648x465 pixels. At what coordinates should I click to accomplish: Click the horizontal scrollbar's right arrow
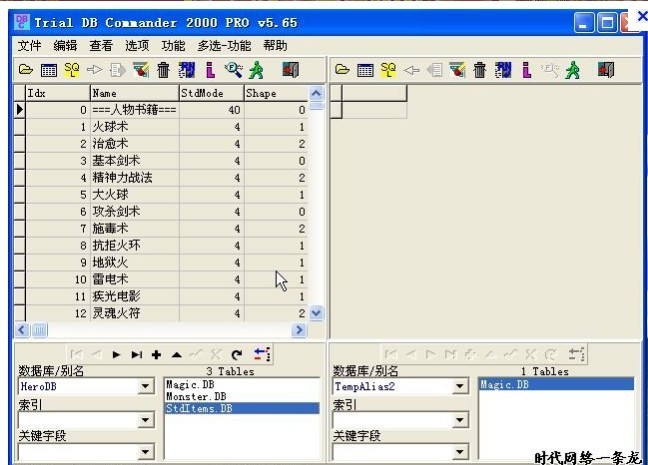point(299,330)
